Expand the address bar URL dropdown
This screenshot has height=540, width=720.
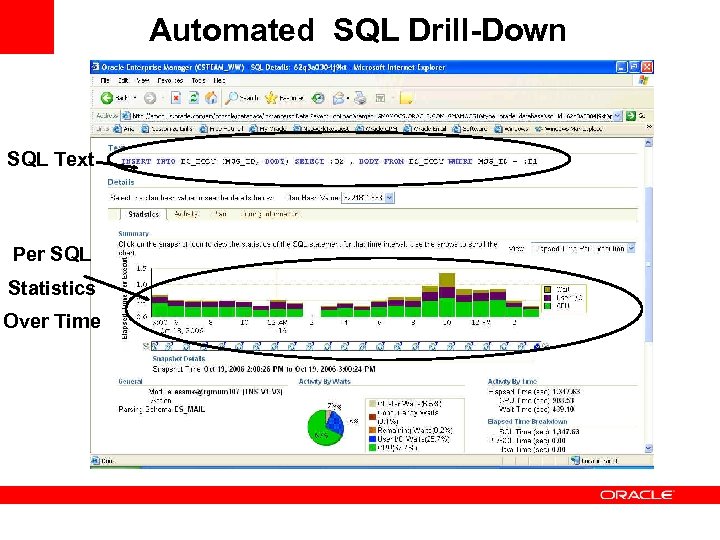(x=618, y=116)
